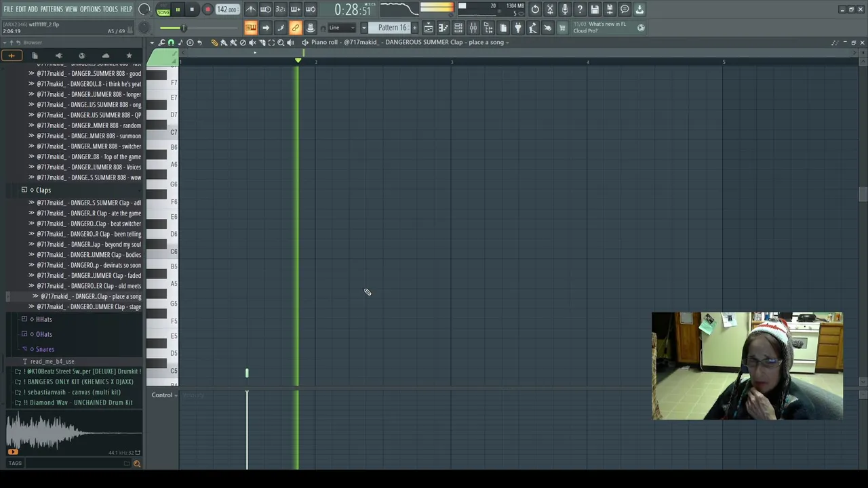Click the microphone one-click recording icon
Viewport: 868px width, 488px height.
point(565,9)
